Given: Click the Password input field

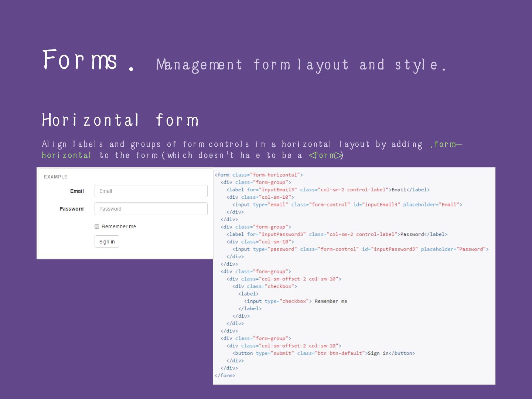Looking at the screenshot, I should [151, 209].
